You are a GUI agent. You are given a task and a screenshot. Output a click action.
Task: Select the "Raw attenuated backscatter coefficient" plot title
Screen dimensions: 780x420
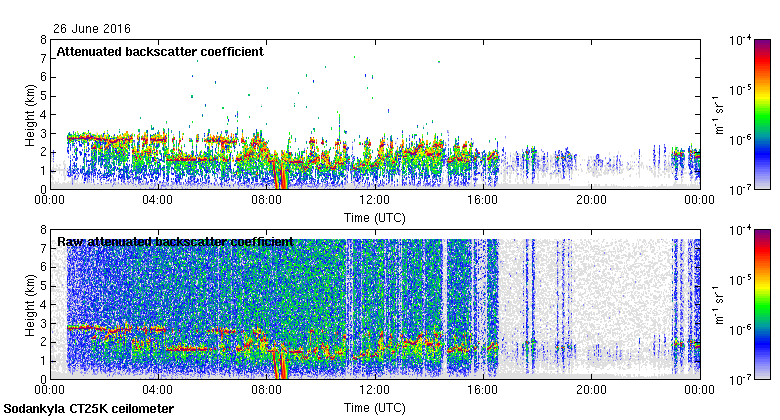point(175,242)
